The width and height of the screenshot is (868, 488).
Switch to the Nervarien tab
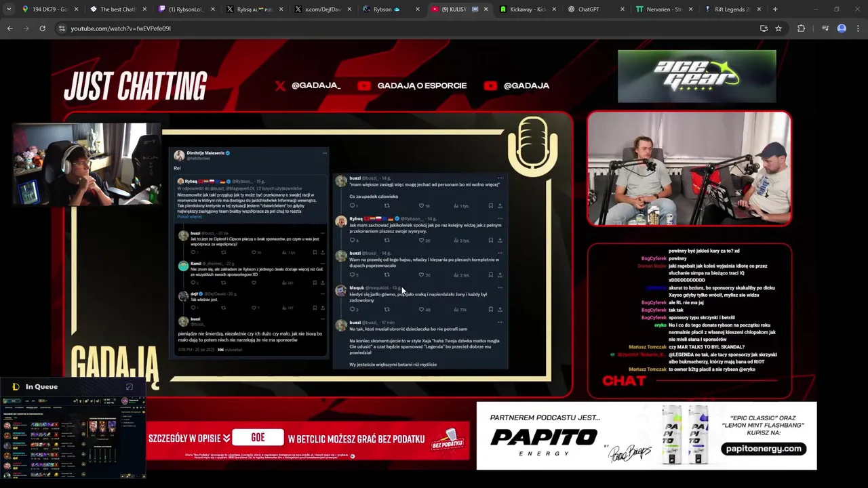click(x=665, y=9)
